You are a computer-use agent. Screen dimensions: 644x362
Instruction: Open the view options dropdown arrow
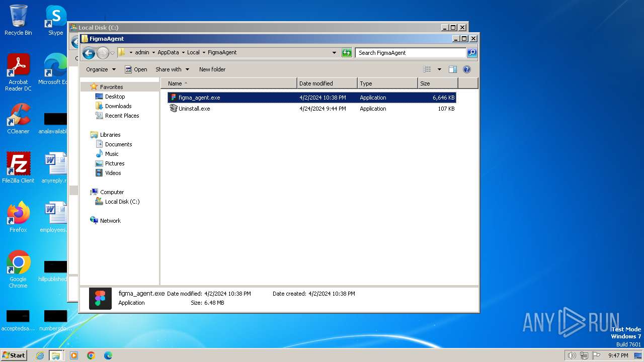click(439, 69)
